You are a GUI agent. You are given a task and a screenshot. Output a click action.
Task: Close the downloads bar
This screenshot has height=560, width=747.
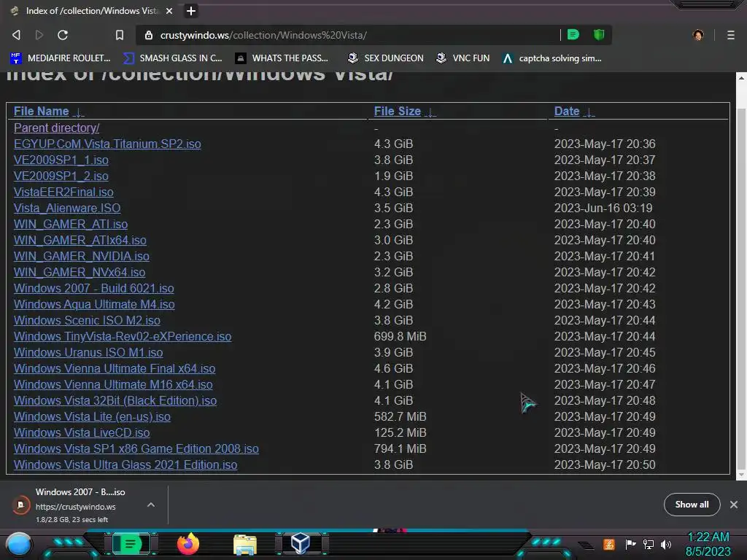point(734,505)
